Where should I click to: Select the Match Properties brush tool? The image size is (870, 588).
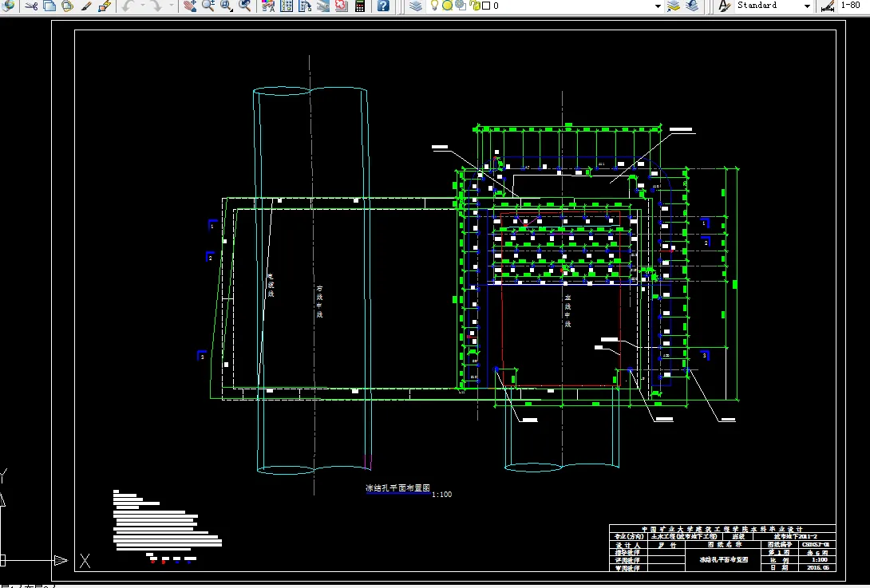[86, 6]
